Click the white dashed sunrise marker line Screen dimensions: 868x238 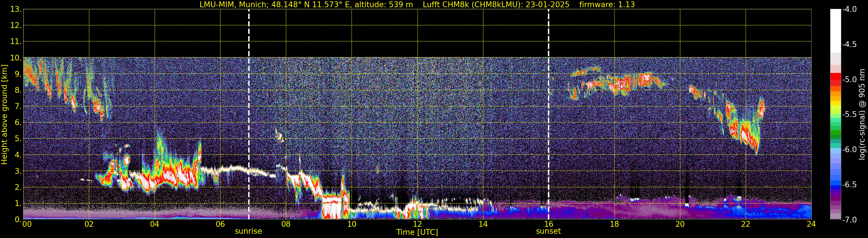pyautogui.click(x=249, y=114)
